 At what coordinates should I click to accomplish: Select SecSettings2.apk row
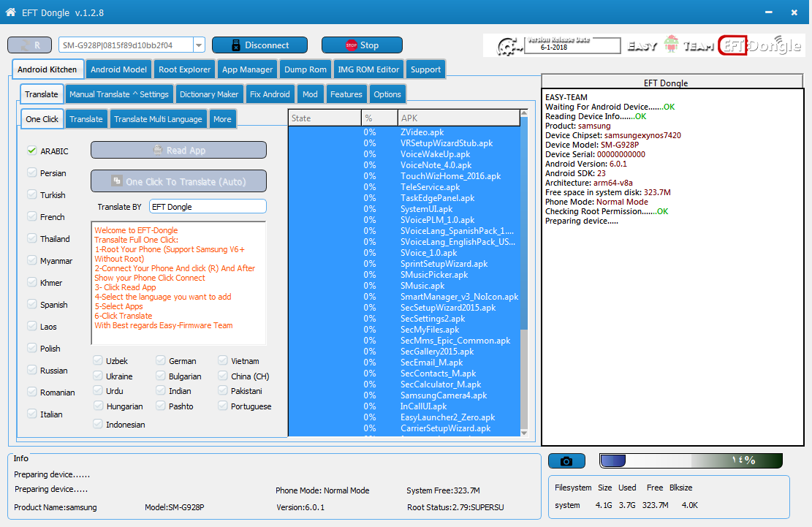coord(404,319)
